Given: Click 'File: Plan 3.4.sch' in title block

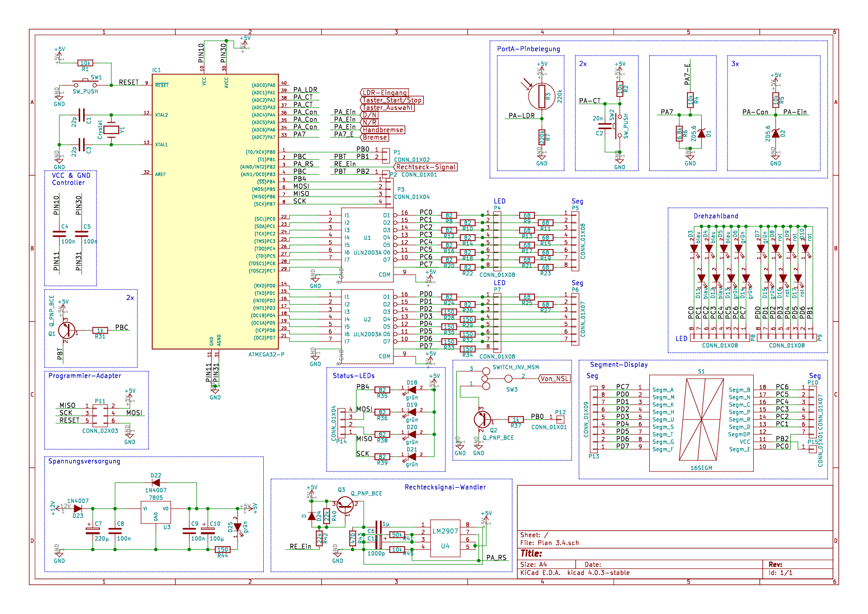Looking at the screenshot, I should 549,543.
